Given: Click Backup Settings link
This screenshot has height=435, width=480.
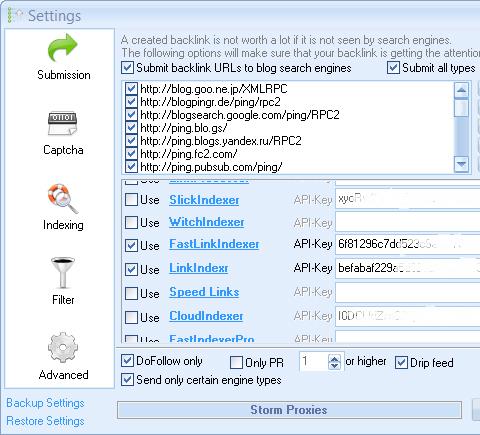Looking at the screenshot, I should (45, 403).
